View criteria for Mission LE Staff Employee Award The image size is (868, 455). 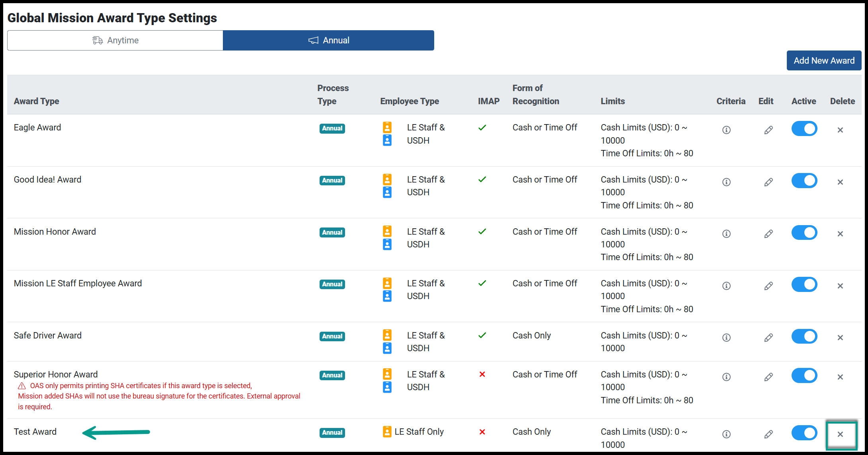click(726, 286)
